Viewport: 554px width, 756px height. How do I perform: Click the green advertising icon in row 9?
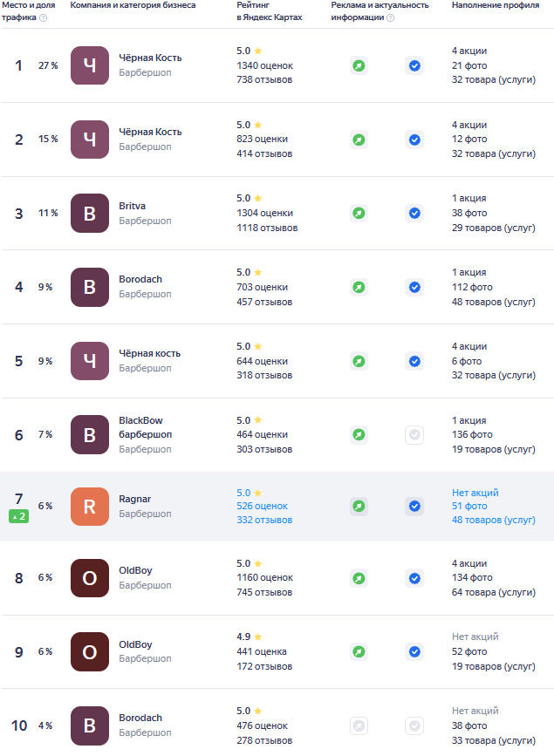coord(359,652)
